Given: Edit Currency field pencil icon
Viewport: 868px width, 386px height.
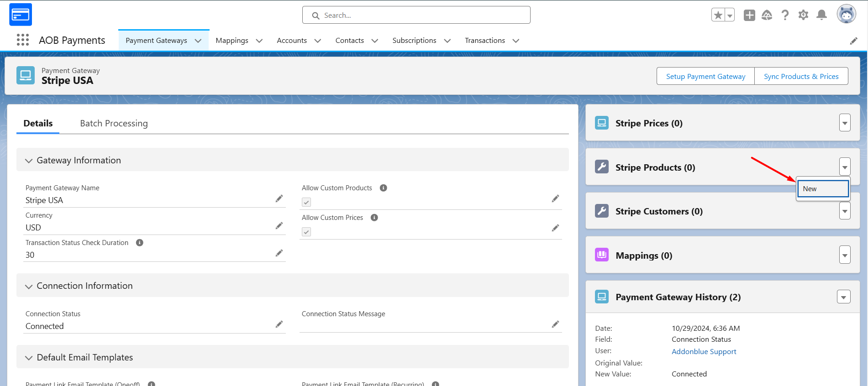Looking at the screenshot, I should point(279,226).
